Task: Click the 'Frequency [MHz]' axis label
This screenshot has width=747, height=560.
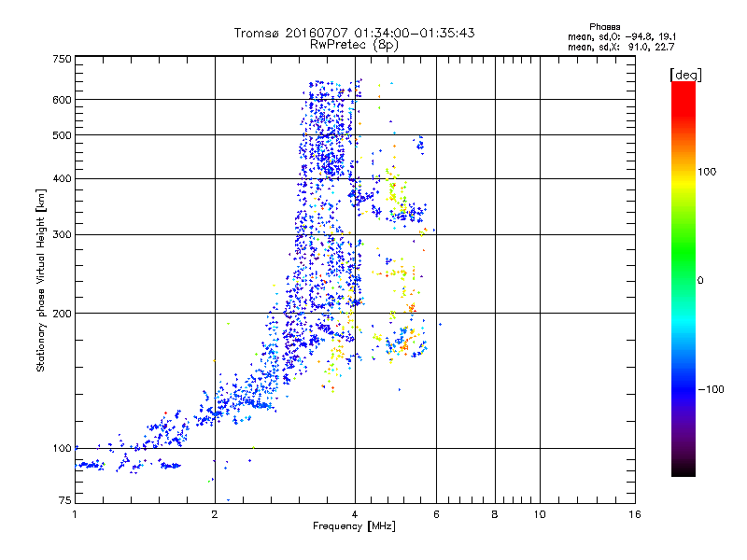Action: tap(354, 526)
